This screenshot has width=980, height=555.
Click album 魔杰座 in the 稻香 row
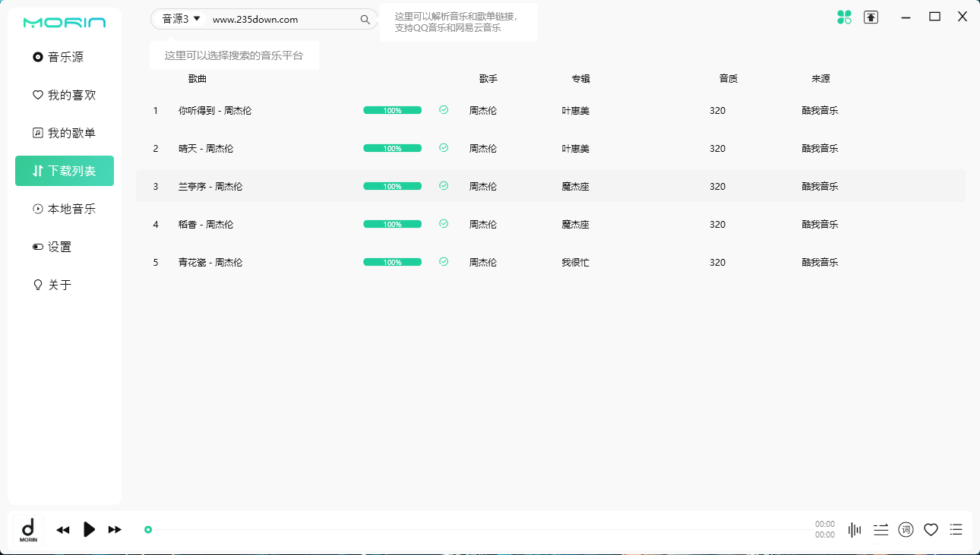tap(576, 225)
